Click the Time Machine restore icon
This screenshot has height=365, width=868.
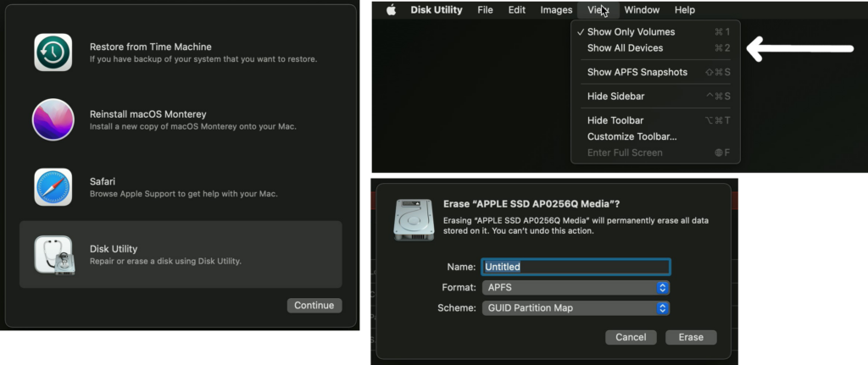pyautogui.click(x=53, y=53)
